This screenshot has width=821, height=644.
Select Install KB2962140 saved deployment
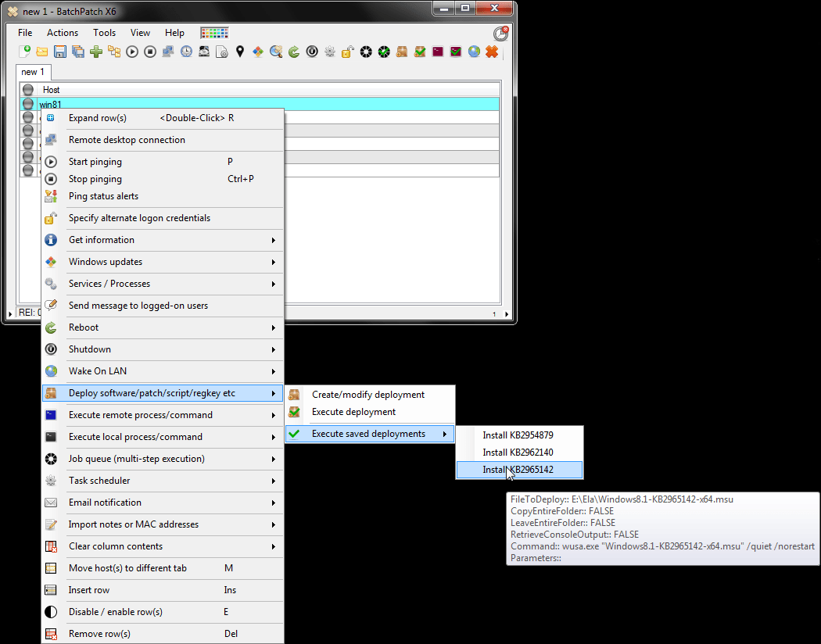[x=519, y=453]
